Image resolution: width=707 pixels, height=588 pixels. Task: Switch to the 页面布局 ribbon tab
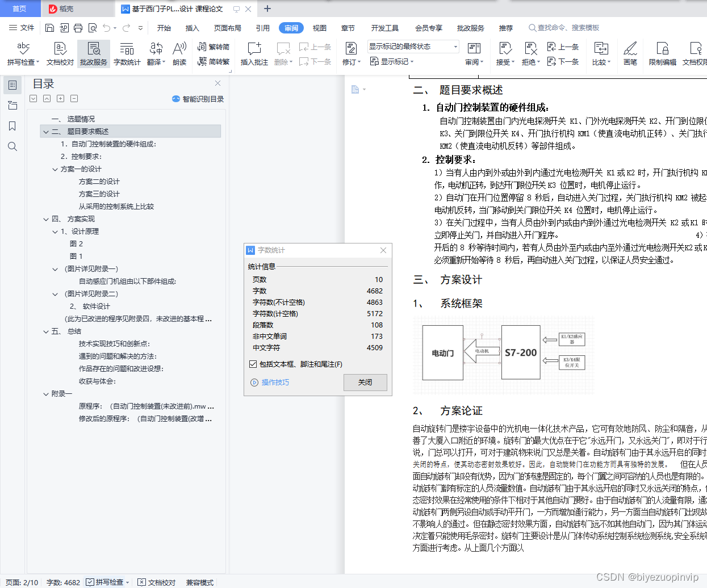[227, 27]
